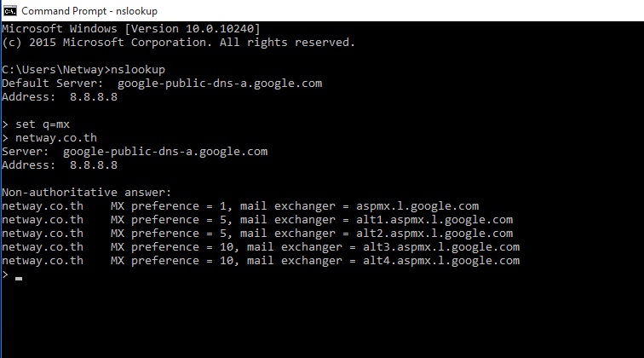644x358 pixels.
Task: Click the 'Server: google-public-dns-a.google.com' line
Action: click(x=135, y=152)
